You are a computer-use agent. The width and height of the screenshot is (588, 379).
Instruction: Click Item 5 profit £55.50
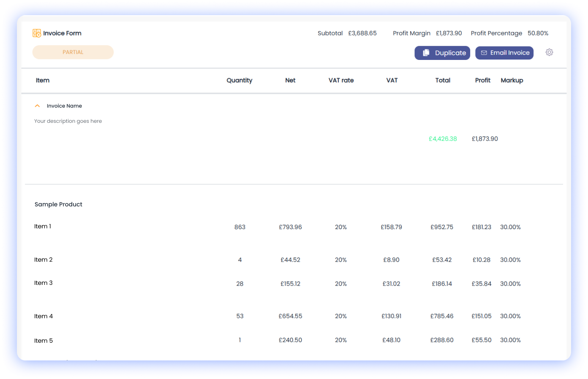[482, 340]
